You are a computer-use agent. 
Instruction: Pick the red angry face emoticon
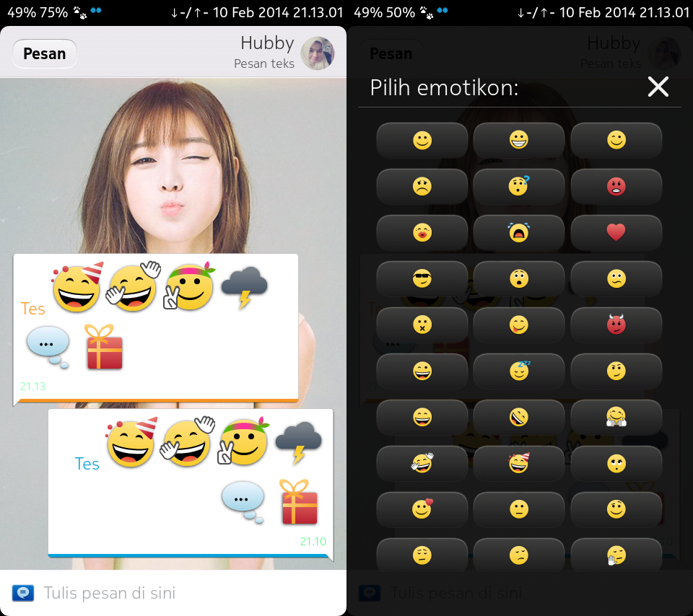(x=616, y=186)
